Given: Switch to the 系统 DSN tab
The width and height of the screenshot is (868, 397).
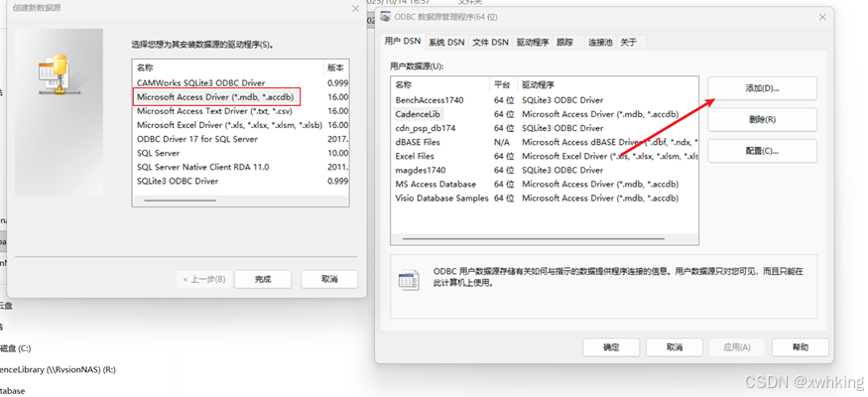Looking at the screenshot, I should pos(446,42).
